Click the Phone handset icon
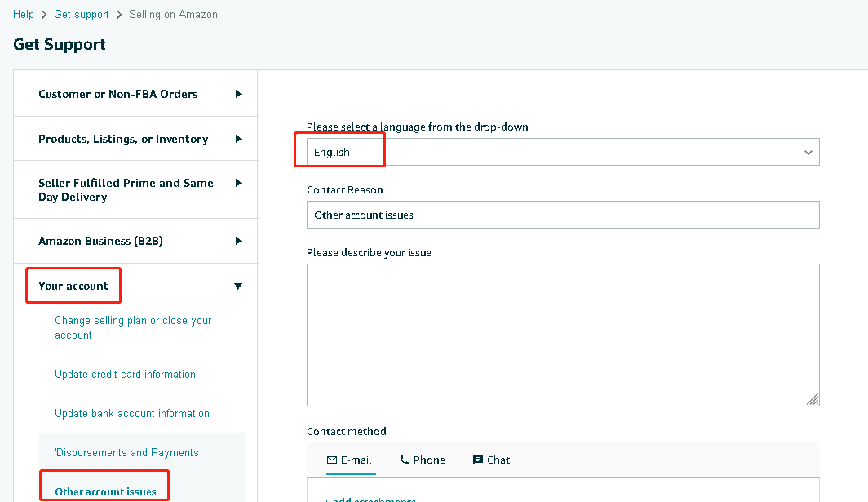Screen dimensions: 868x502 (405, 460)
